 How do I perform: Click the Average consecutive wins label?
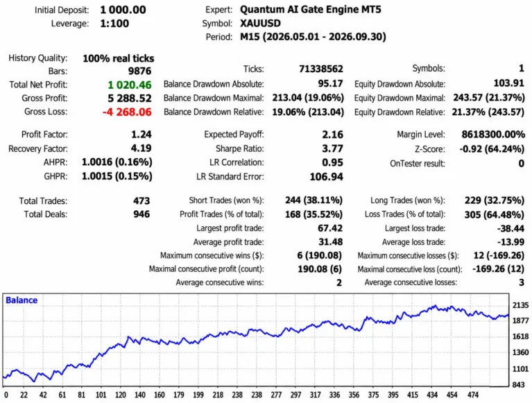[219, 282]
